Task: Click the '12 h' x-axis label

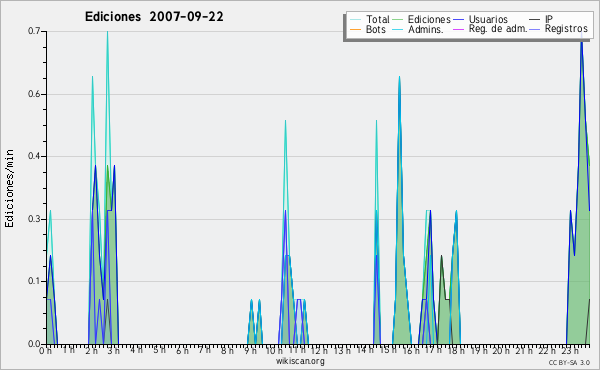Action: (x=318, y=350)
